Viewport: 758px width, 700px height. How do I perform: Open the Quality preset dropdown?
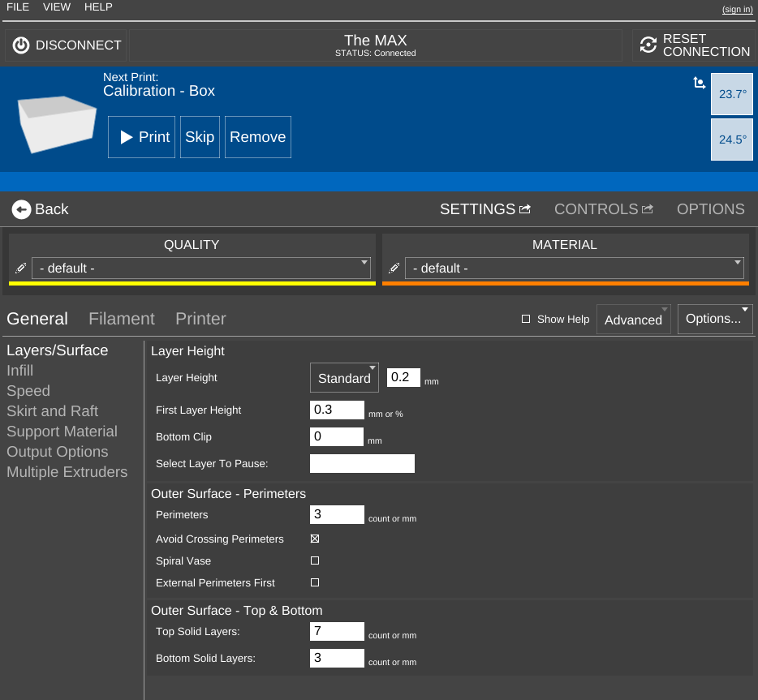[x=201, y=268]
